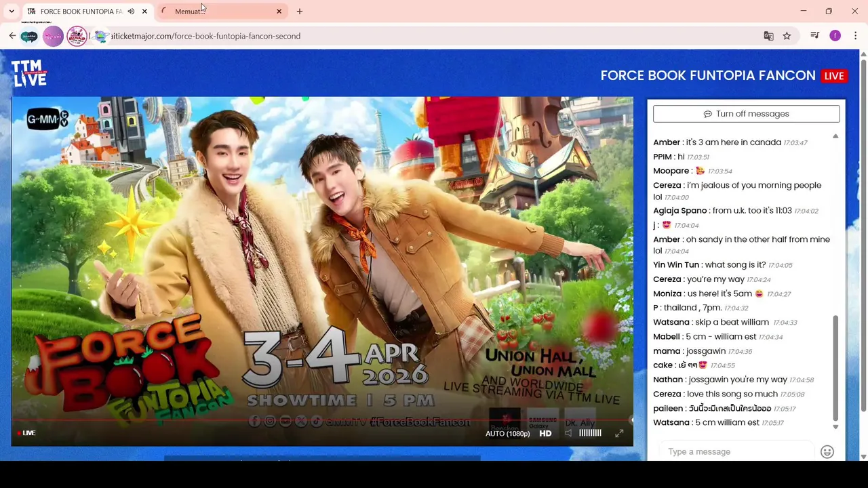
Task: Open the emoji picker in chat
Action: [827, 452]
